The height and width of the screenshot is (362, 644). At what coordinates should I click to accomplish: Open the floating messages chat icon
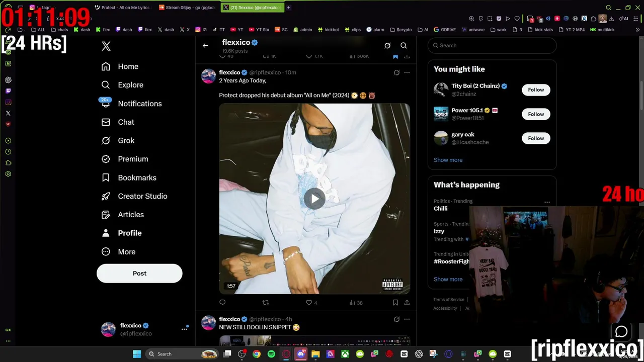pyautogui.click(x=621, y=331)
